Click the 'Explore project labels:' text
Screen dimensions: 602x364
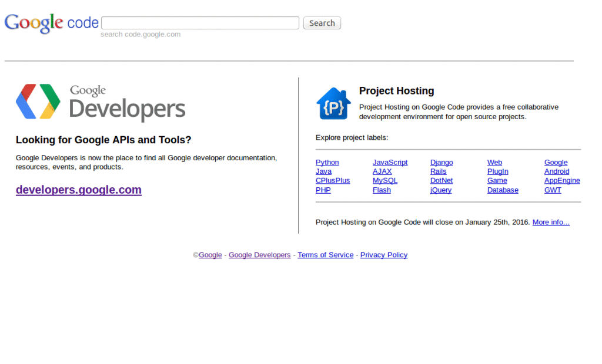click(352, 137)
